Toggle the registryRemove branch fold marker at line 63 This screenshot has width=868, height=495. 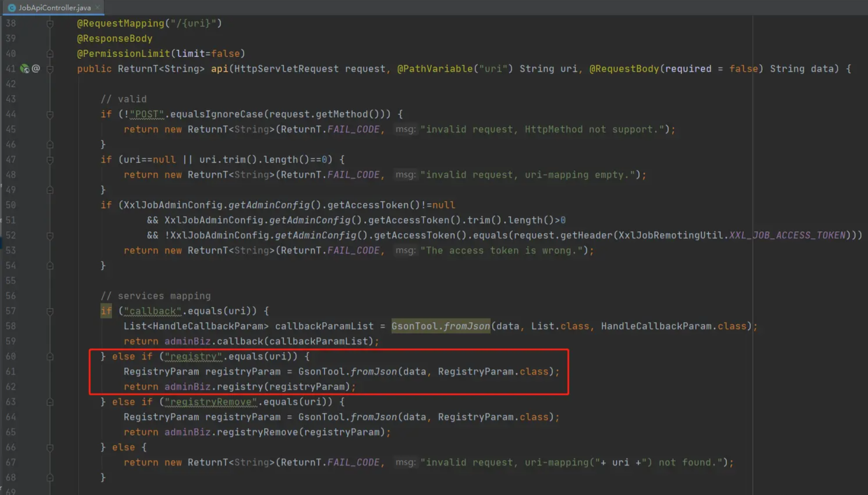click(x=50, y=402)
